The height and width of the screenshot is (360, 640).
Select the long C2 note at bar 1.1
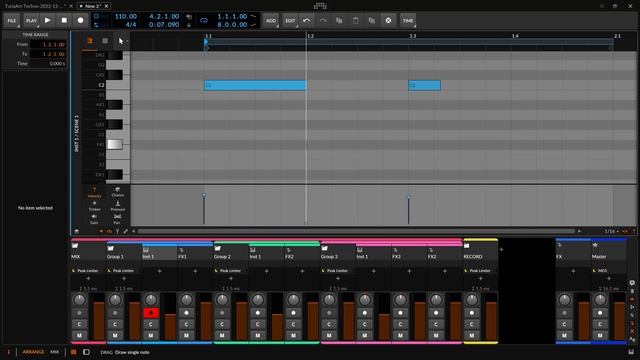click(x=255, y=85)
